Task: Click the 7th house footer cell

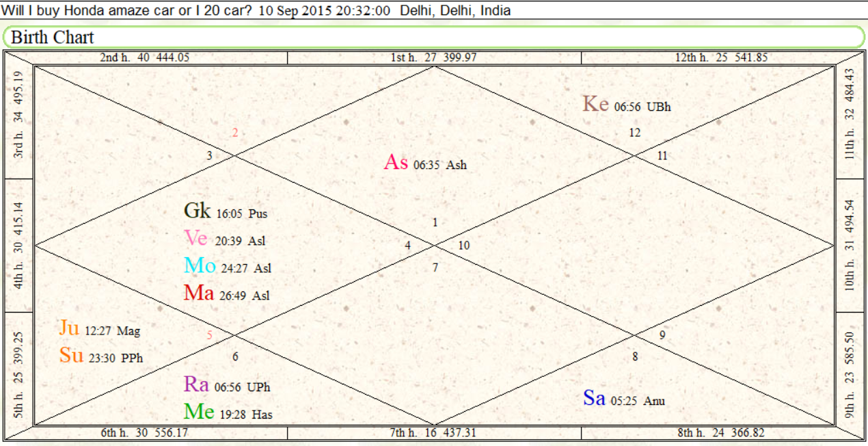Action: (434, 434)
